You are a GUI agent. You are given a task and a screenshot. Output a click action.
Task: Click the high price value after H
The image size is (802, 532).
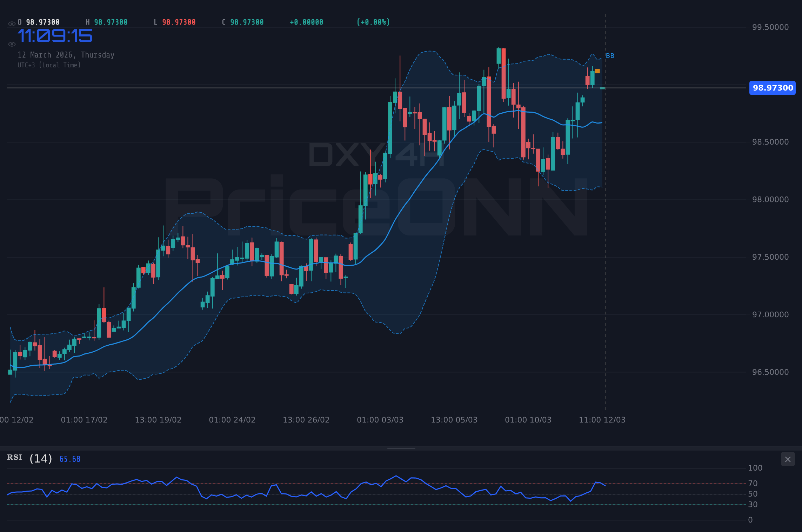tap(111, 22)
